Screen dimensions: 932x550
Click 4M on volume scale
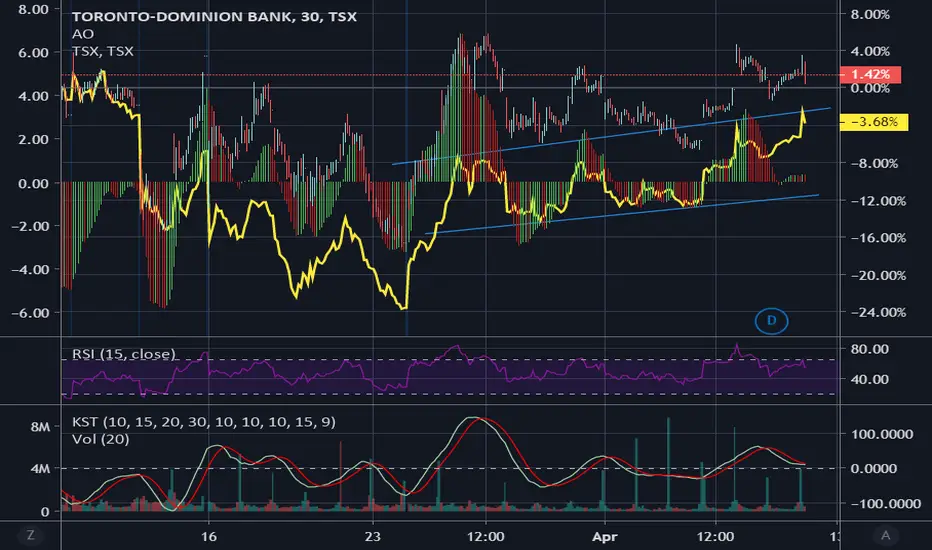point(40,469)
